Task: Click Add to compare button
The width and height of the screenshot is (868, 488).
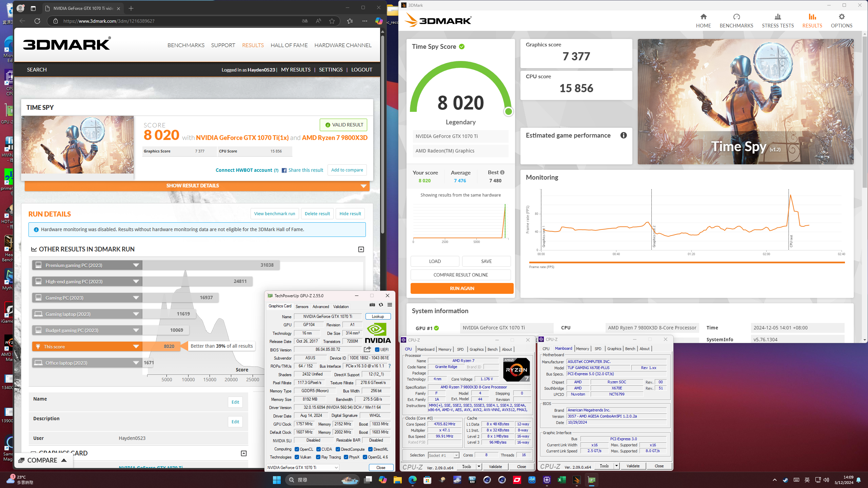Action: [x=347, y=170]
